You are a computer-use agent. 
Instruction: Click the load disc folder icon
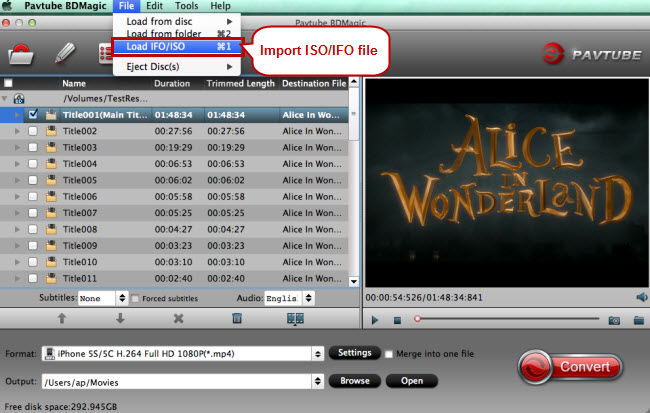point(21,54)
